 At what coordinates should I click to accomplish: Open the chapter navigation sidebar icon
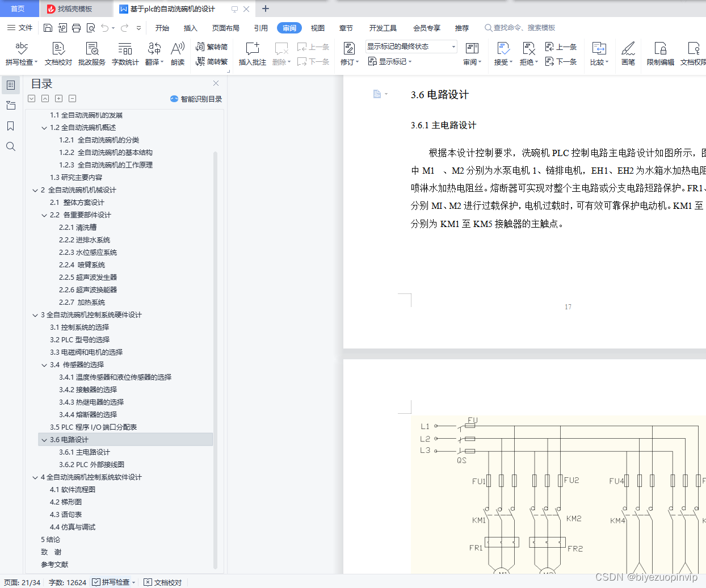coord(11,106)
